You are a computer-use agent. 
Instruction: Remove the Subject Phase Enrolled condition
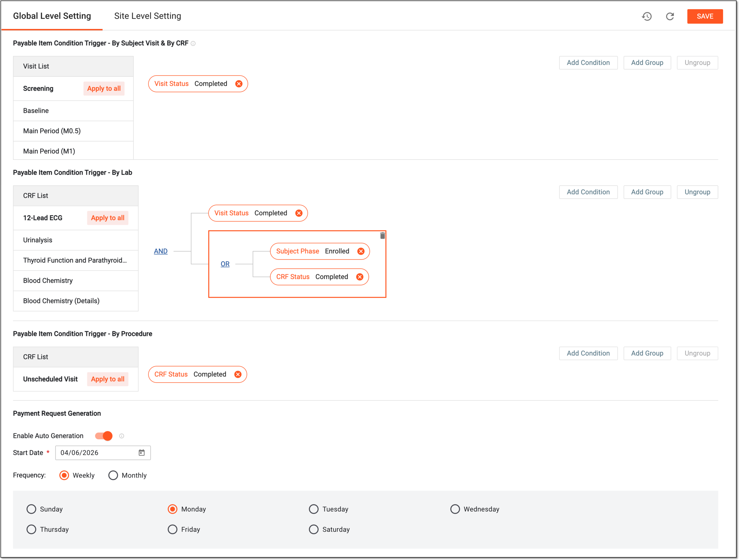click(361, 251)
